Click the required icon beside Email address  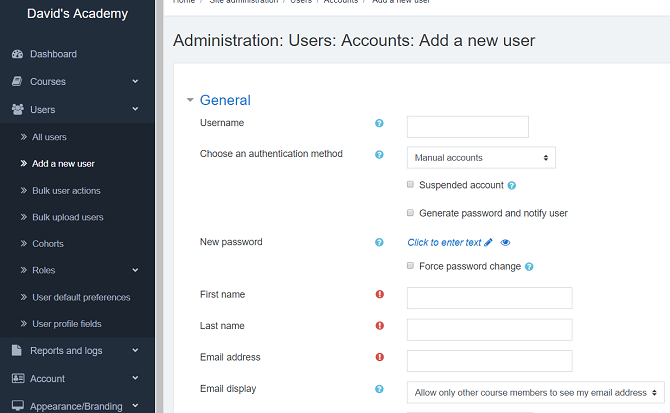click(x=379, y=357)
